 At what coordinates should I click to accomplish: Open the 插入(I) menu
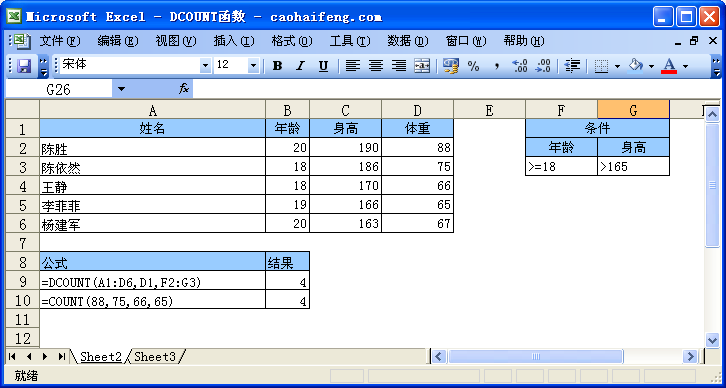point(234,41)
